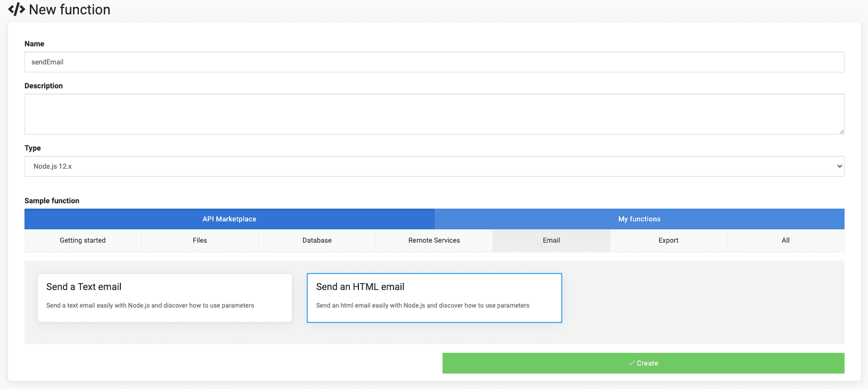Switch to the My functions tab

640,219
